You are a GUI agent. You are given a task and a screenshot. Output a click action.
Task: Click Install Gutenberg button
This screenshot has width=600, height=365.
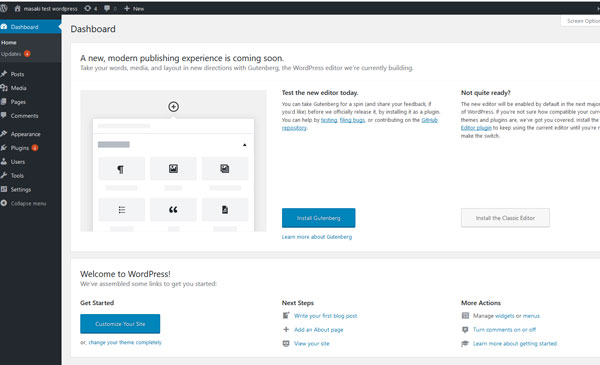318,218
